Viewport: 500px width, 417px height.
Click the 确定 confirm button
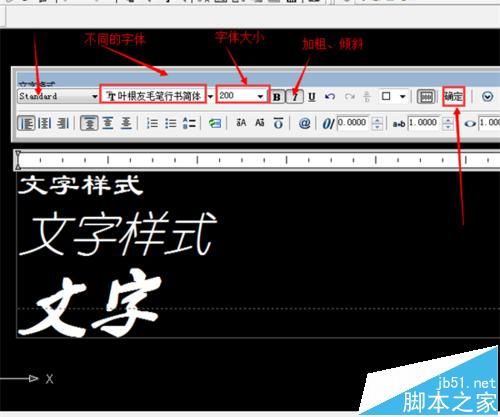pyautogui.click(x=453, y=97)
